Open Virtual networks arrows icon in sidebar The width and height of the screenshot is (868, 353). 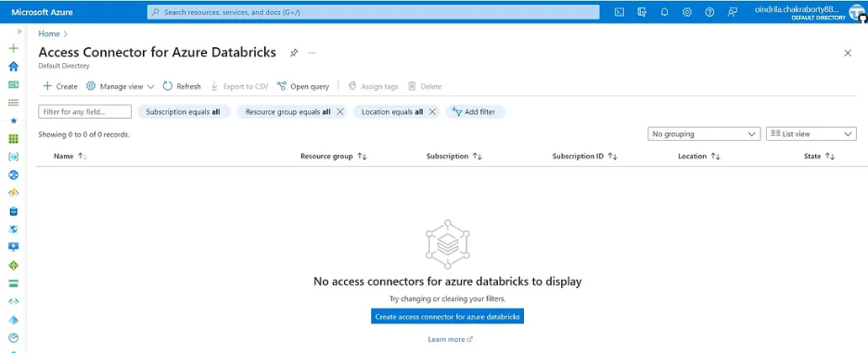click(x=14, y=301)
